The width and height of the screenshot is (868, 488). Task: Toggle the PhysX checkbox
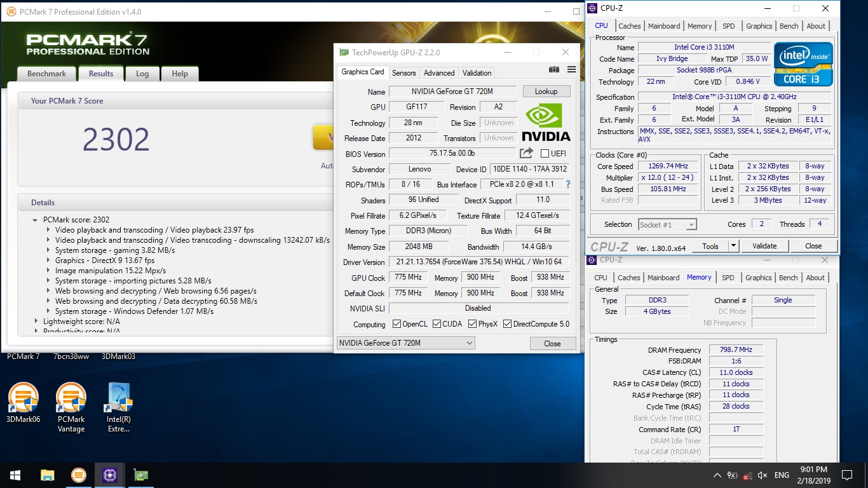[473, 323]
